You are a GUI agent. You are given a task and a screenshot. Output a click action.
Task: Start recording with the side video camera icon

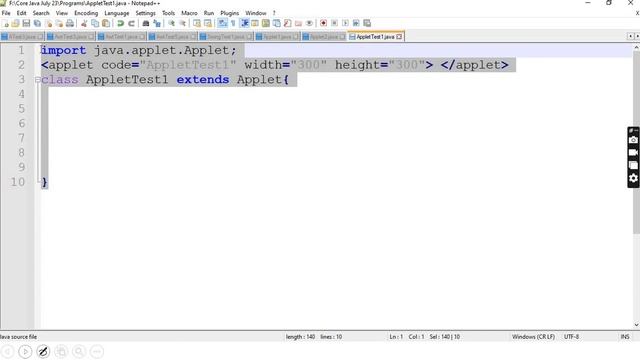(633, 152)
